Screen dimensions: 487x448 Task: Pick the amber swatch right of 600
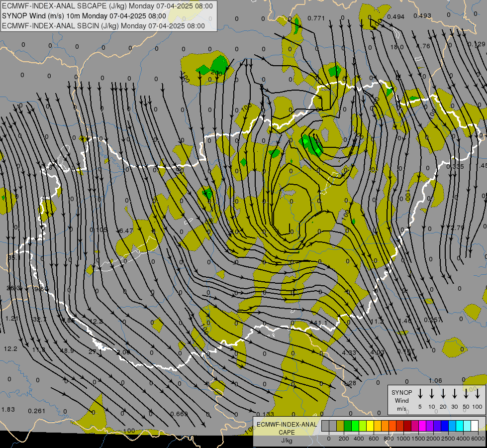(x=378, y=426)
